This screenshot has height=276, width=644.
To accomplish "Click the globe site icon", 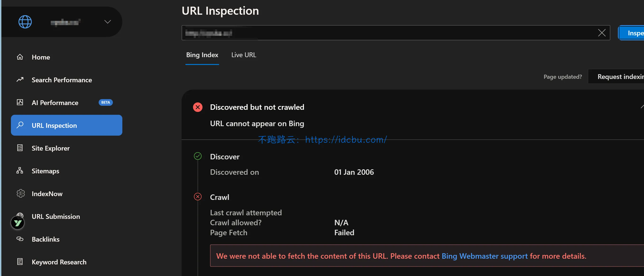I will (25, 22).
